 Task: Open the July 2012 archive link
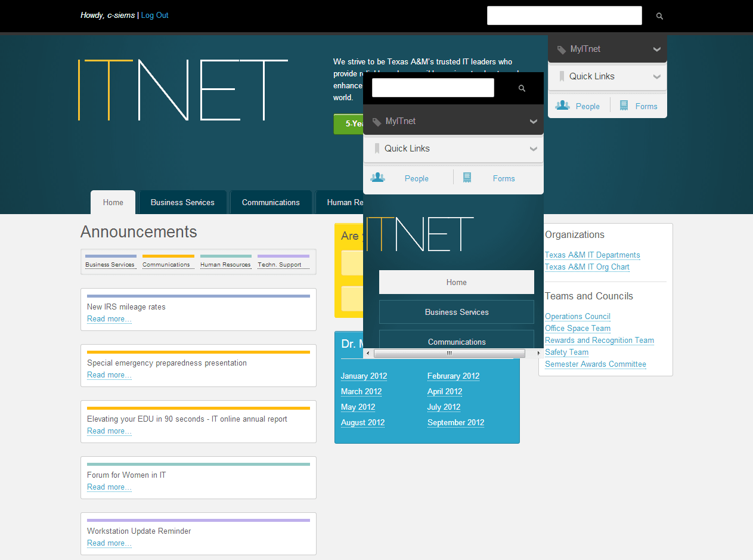point(444,407)
